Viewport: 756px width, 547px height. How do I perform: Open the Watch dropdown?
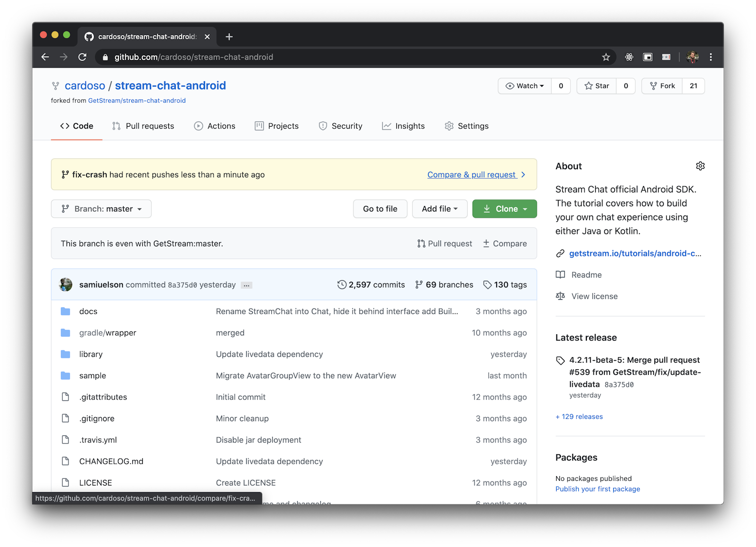pyautogui.click(x=524, y=86)
